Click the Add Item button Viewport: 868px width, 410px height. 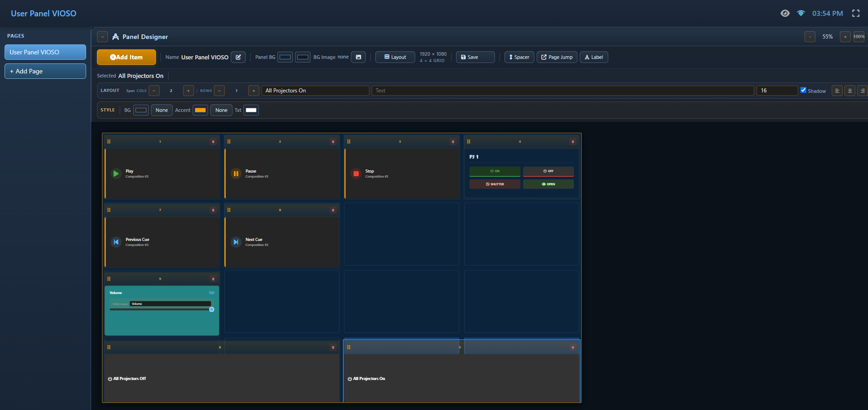(x=126, y=57)
